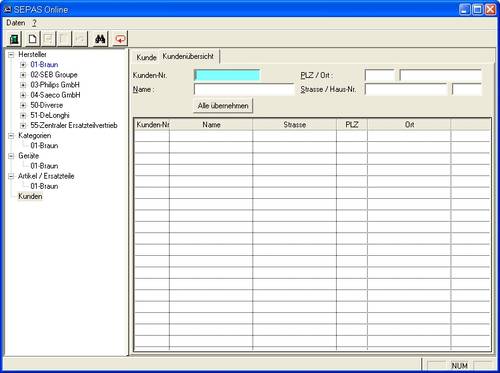
Task: Sort by the Name column header
Action: [211, 125]
